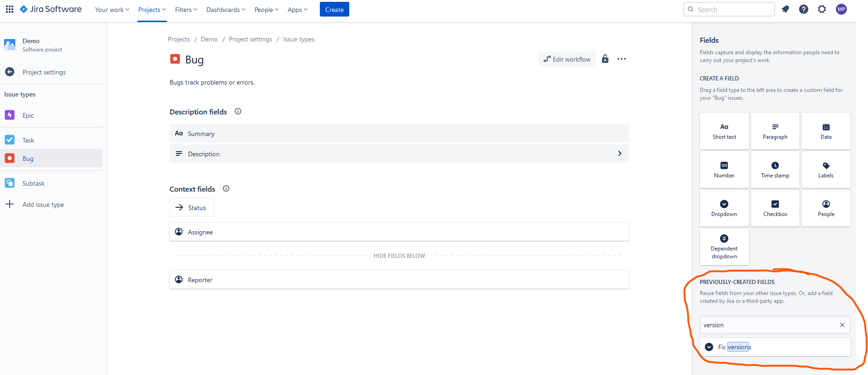Select the Bug issue type in sidebar
The image size is (868, 375).
tap(51, 158)
